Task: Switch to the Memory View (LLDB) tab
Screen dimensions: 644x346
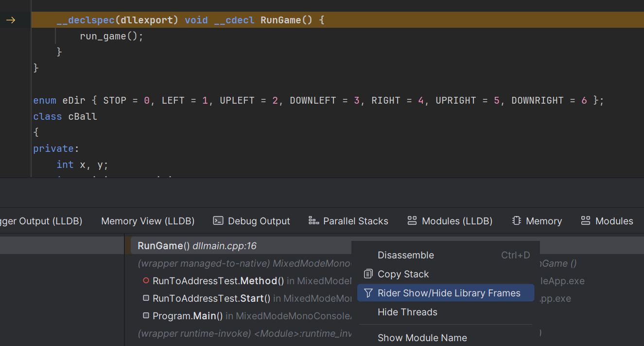Action: tap(148, 220)
